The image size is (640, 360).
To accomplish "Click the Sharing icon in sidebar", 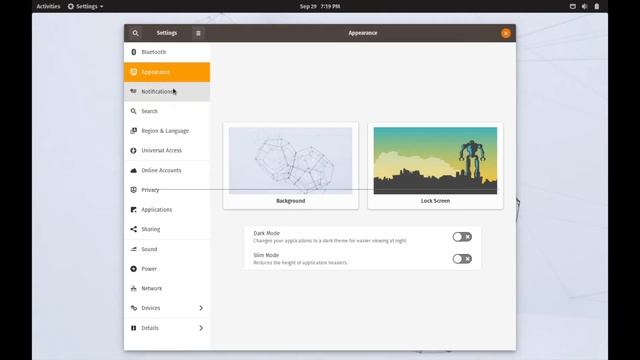I will [x=133, y=229].
